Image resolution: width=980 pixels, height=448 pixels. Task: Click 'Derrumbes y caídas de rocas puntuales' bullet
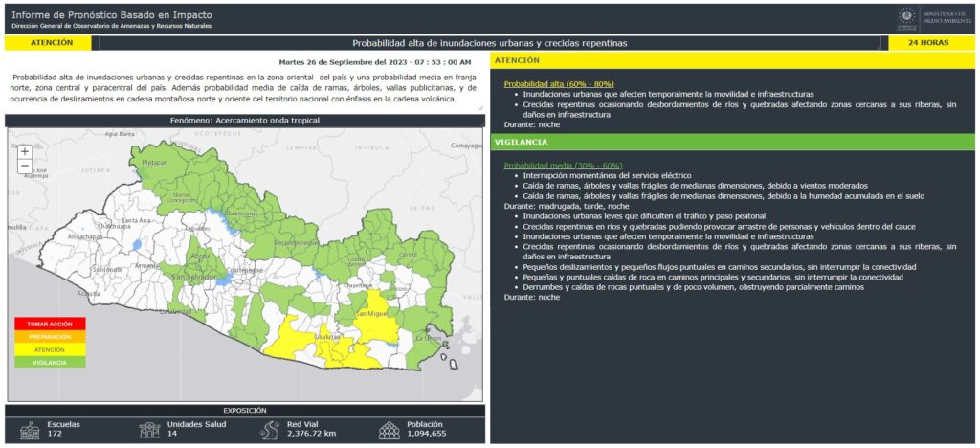(x=693, y=287)
